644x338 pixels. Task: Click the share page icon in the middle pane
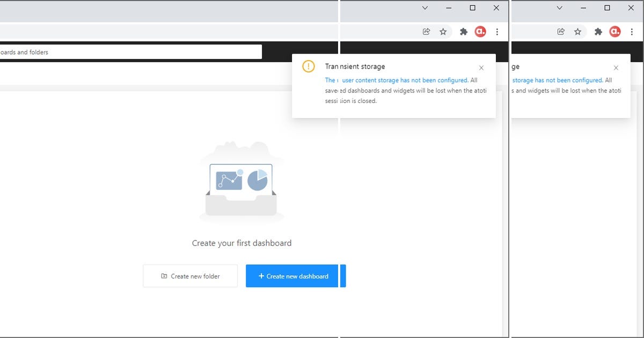click(x=426, y=32)
